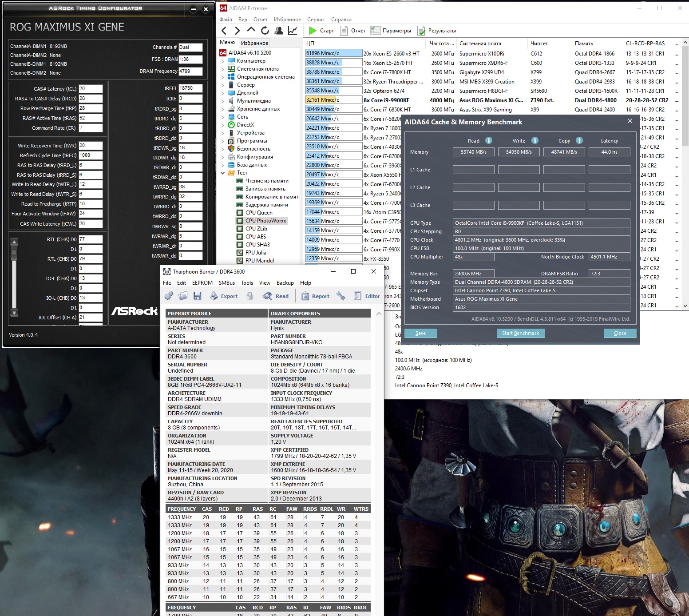Open the Backup menu in Thaiphoon Burner
Image resolution: width=689 pixels, height=616 pixels.
285,283
